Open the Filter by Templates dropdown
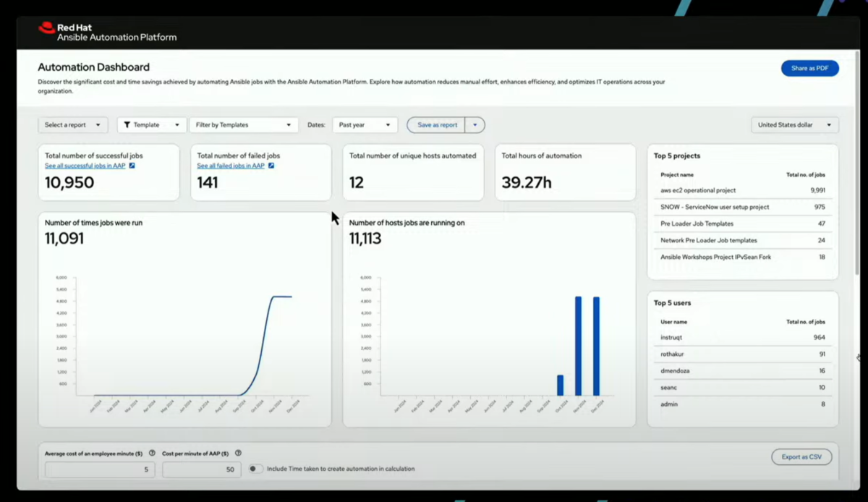The image size is (868, 502). click(x=244, y=125)
